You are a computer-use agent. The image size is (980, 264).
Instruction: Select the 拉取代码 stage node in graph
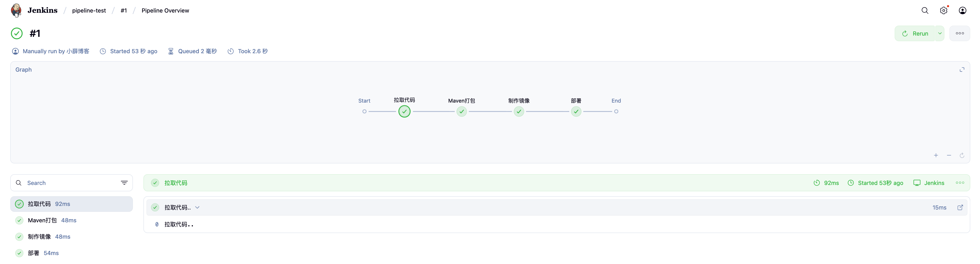(404, 112)
